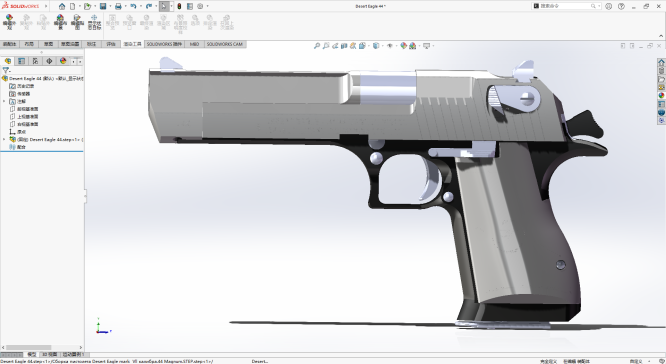The height and width of the screenshot is (364, 666).
Task: Open the FeatureManager design tree tab
Action: [8, 61]
